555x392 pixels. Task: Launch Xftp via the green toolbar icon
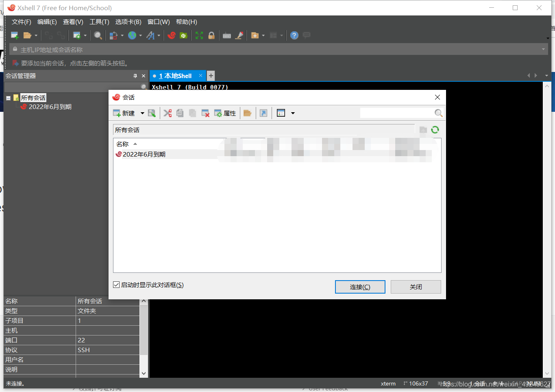[x=183, y=35]
